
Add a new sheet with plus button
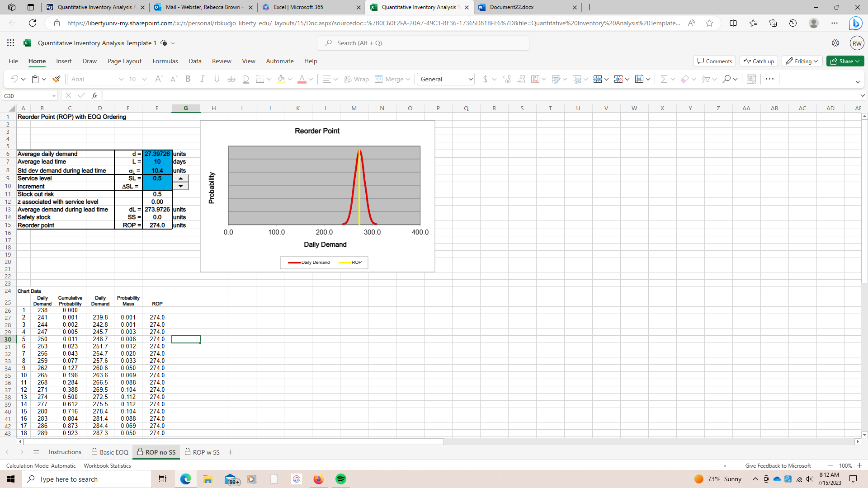pos(231,452)
